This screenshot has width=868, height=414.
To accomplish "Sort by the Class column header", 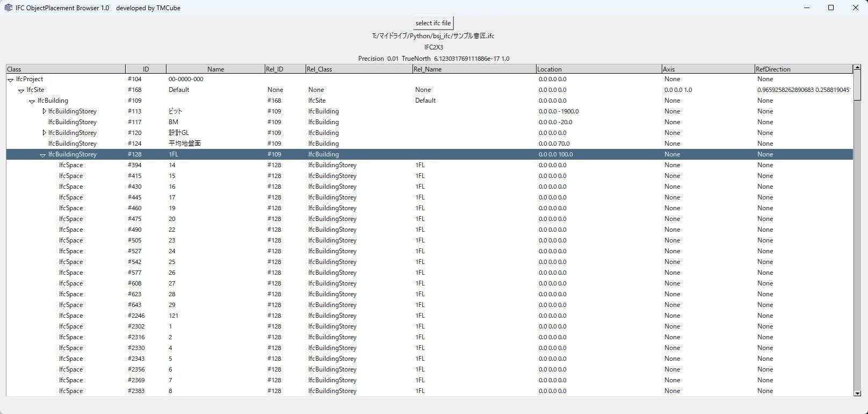I will (66, 69).
